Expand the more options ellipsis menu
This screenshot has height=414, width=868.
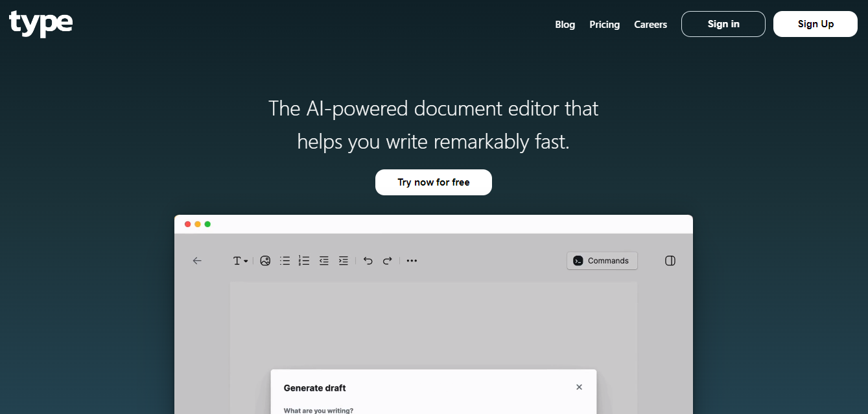pyautogui.click(x=412, y=261)
